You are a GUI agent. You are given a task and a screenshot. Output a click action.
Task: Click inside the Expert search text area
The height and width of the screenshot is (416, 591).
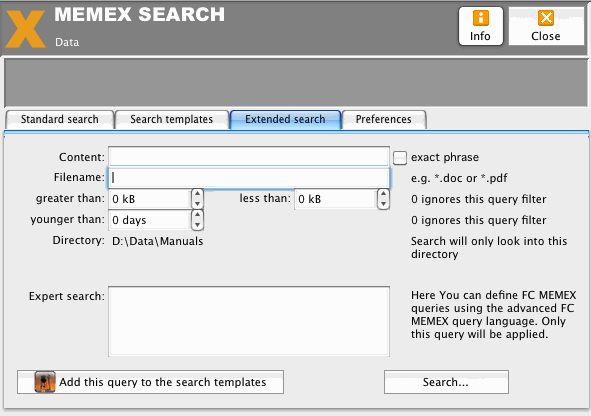(249, 321)
